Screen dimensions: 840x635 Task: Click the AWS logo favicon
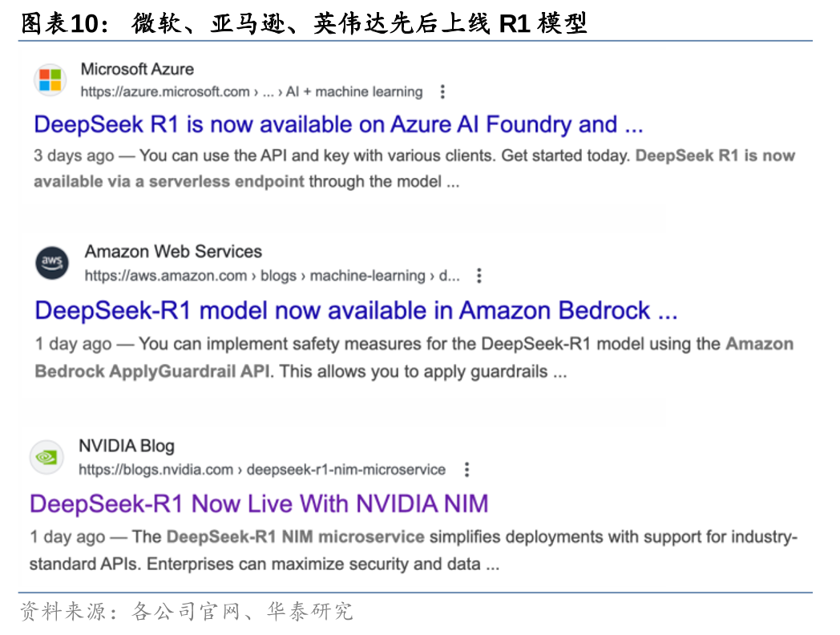[52, 263]
